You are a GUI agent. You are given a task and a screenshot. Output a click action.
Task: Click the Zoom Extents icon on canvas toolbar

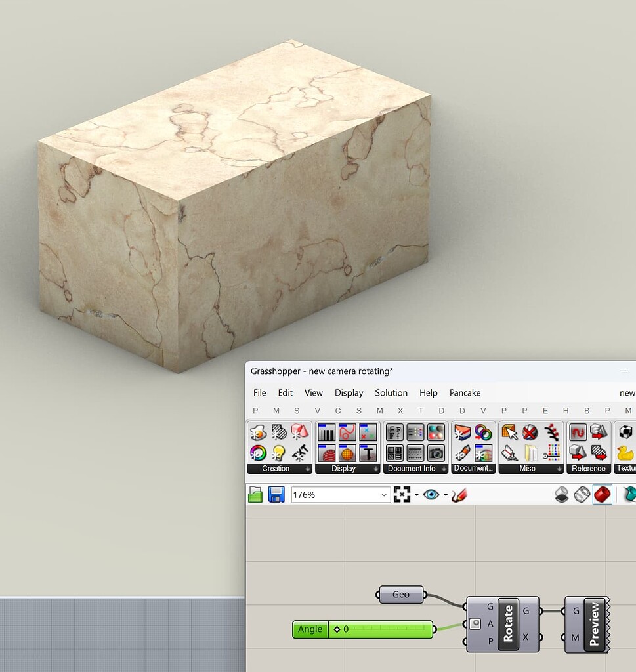point(402,494)
